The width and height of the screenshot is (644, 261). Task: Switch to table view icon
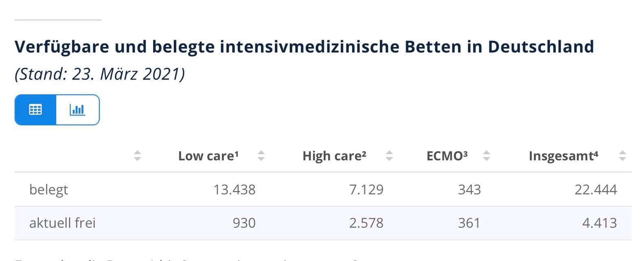(35, 110)
